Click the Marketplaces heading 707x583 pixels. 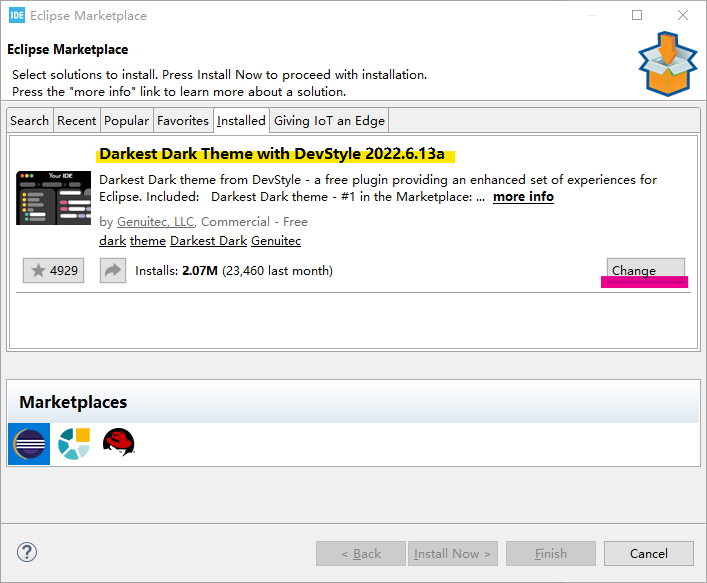[73, 402]
